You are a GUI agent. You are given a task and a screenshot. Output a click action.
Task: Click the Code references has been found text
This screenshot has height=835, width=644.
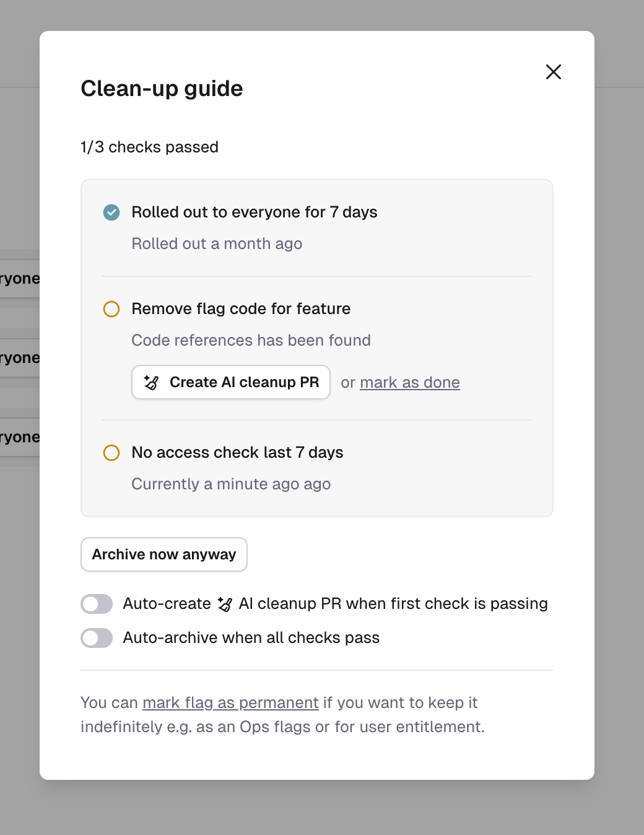[x=251, y=341]
